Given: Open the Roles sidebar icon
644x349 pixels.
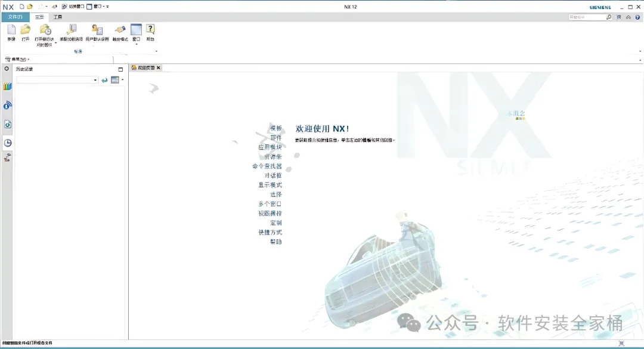Looking at the screenshot, I should tap(7, 124).
